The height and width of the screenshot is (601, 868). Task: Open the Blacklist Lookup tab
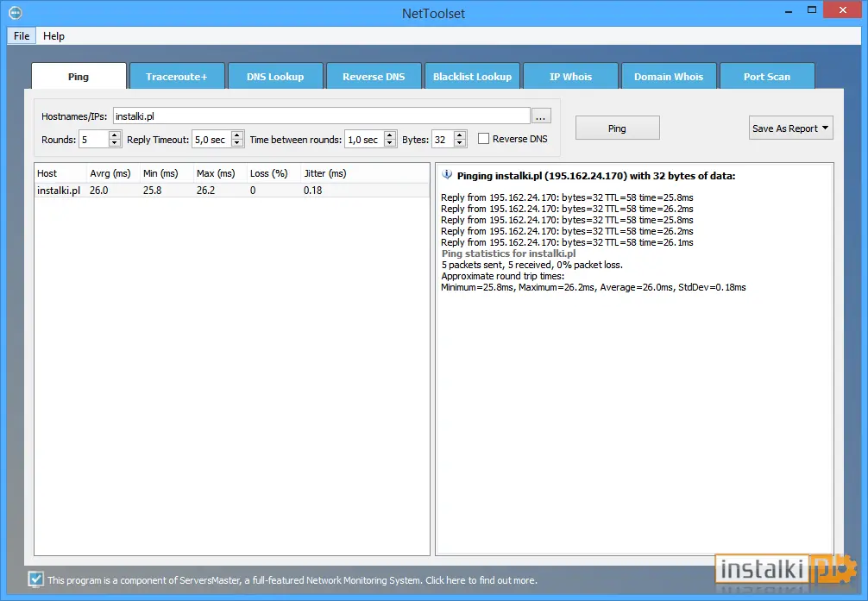pyautogui.click(x=472, y=77)
